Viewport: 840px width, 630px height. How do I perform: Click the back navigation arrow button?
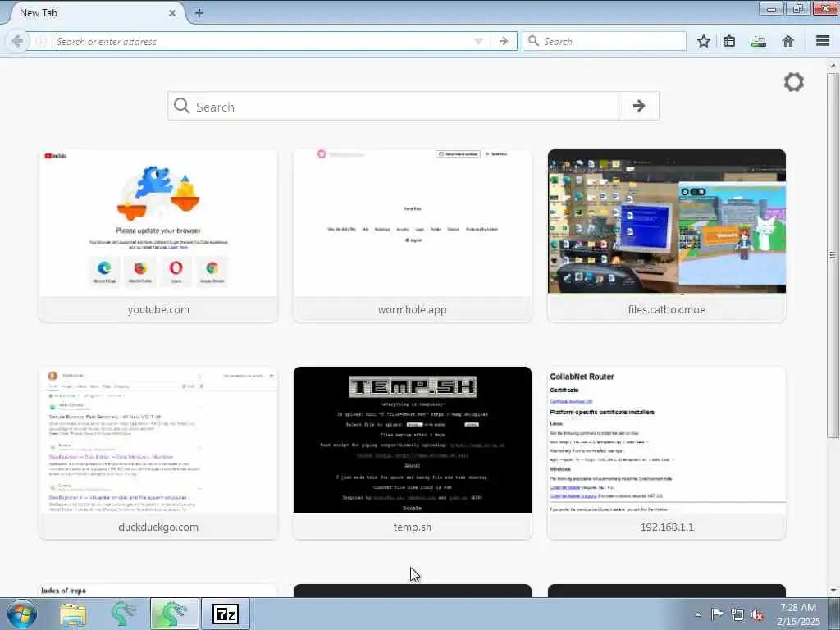pos(17,41)
